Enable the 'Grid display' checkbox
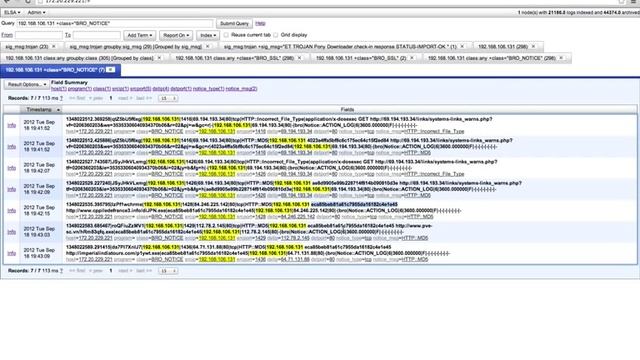This screenshot has width=640, height=360. coord(276,35)
